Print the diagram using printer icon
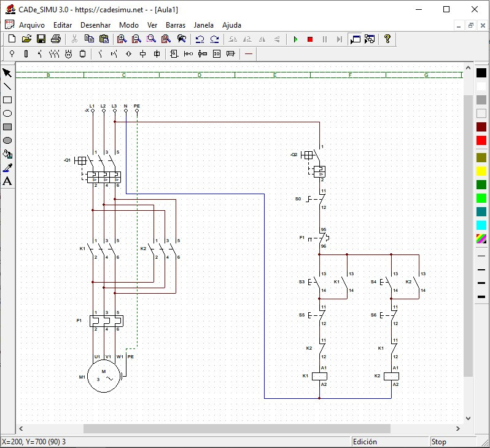490x448 pixels. tap(56, 39)
